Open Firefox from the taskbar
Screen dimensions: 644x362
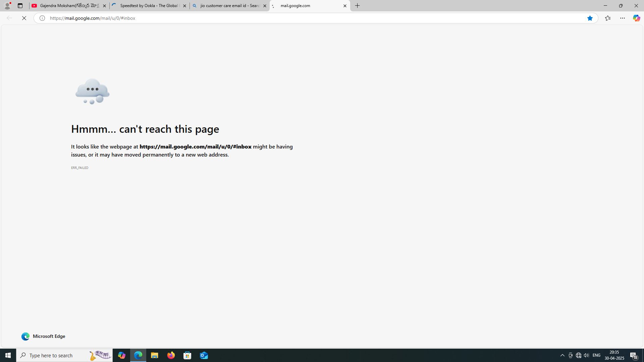[171, 355]
